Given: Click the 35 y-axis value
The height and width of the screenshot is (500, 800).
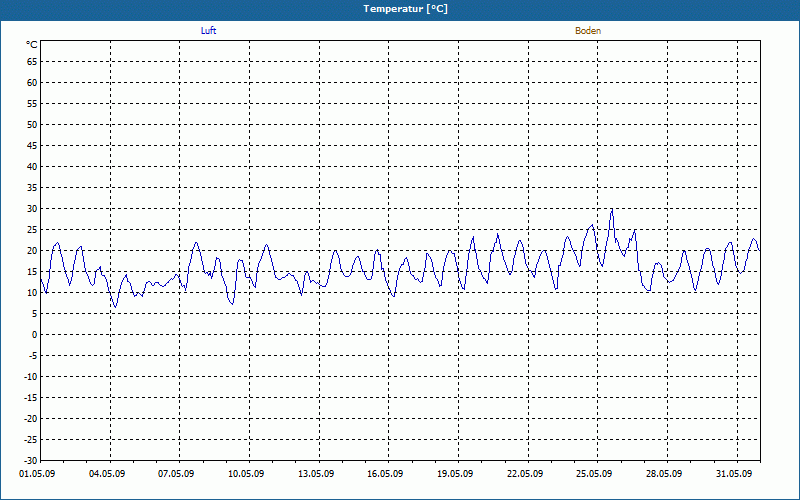Looking at the screenshot, I should [32, 188].
